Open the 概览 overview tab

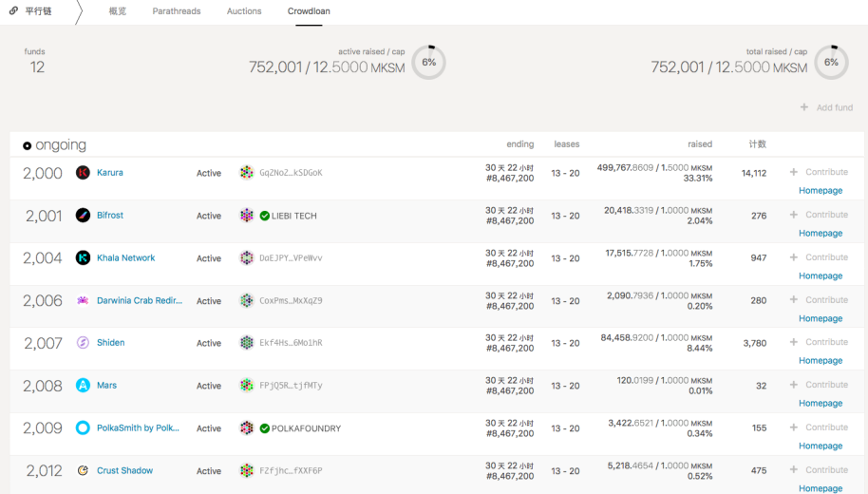(x=118, y=11)
